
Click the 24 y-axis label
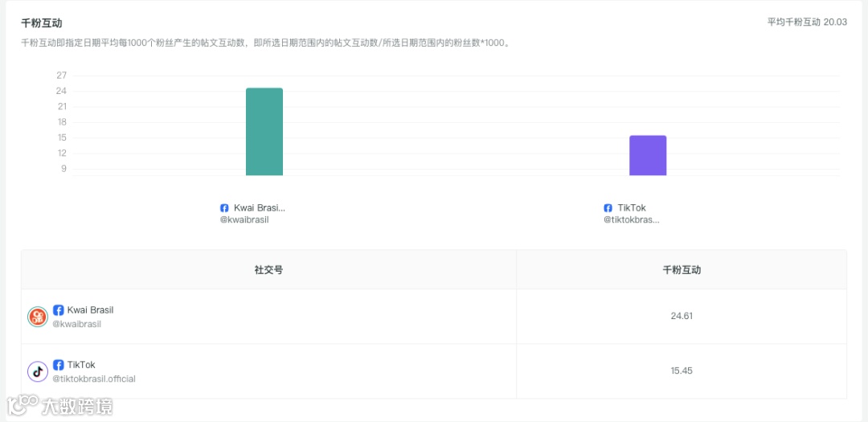pyautogui.click(x=61, y=91)
